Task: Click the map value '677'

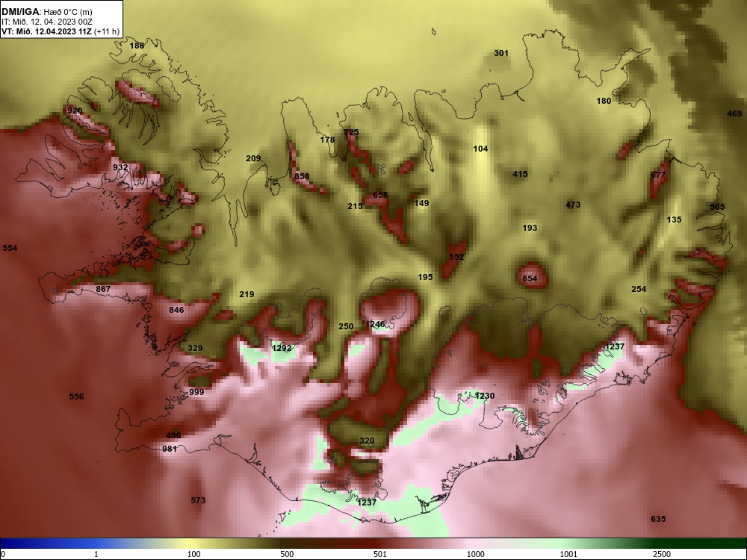Action: (658, 175)
